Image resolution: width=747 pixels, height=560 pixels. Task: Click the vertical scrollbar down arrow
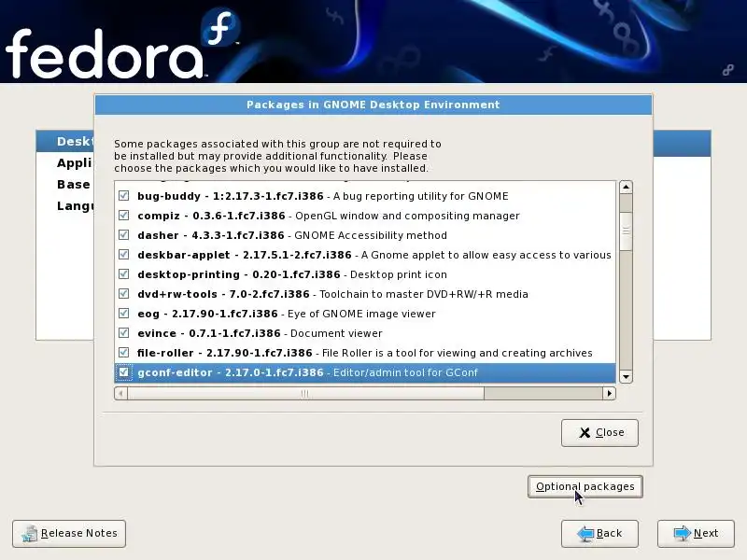point(626,377)
